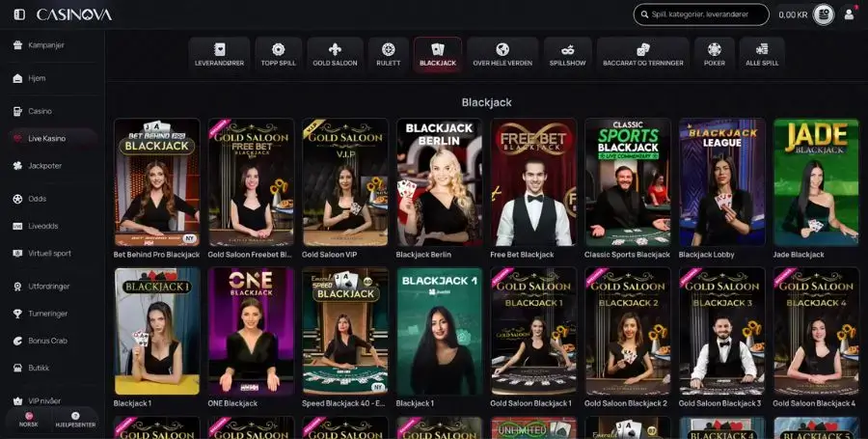This screenshot has width=868, height=439.
Task: Open Bet Behind Pro Blackjack game
Action: [156, 182]
